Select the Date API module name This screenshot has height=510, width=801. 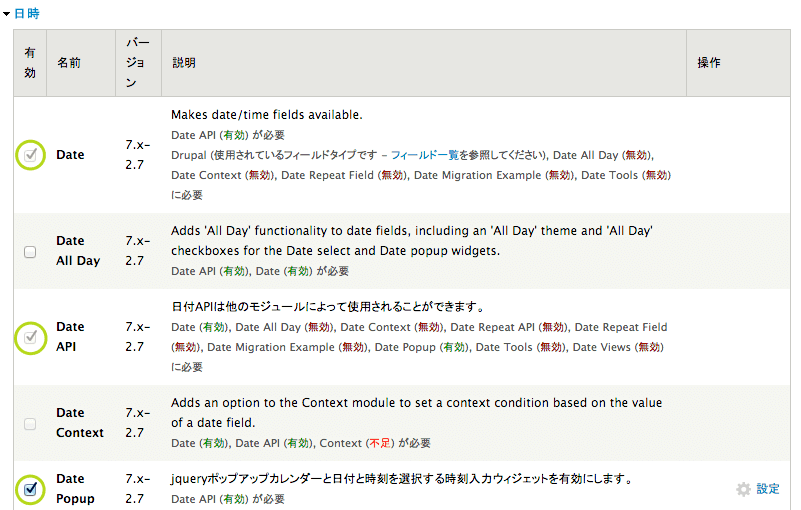click(x=70, y=336)
